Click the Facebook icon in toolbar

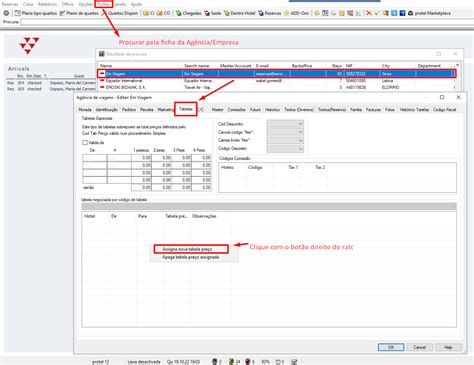(x=402, y=13)
